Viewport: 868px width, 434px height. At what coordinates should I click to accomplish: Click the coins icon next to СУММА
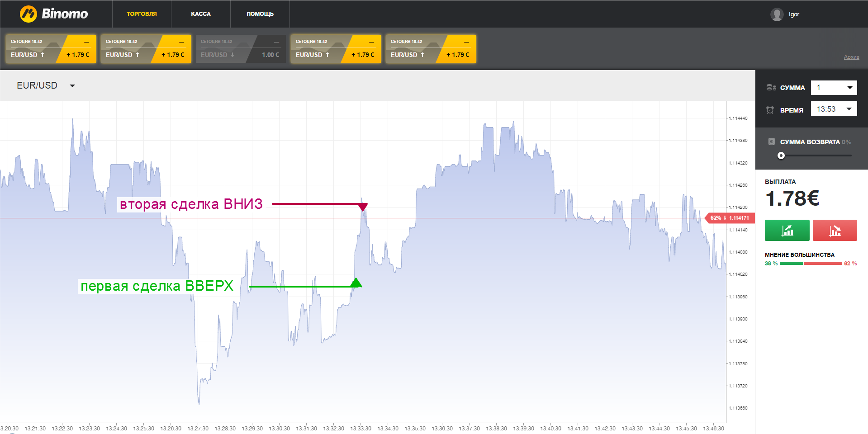pos(771,88)
